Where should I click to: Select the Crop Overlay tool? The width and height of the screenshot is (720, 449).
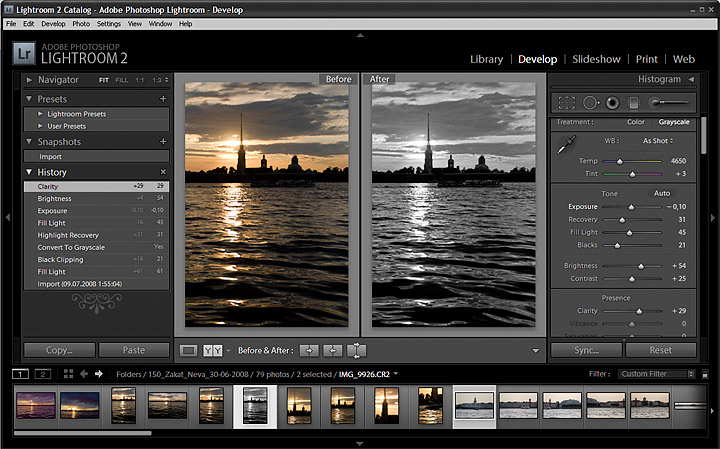(567, 102)
